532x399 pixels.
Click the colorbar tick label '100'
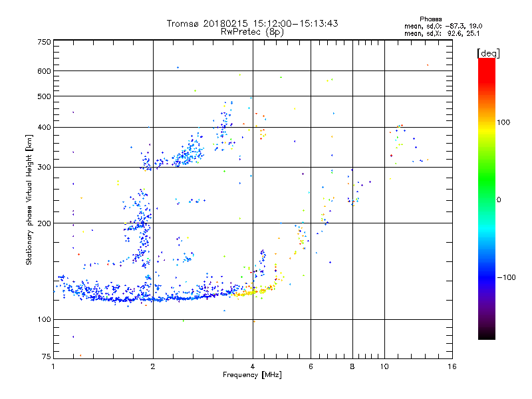pos(503,122)
